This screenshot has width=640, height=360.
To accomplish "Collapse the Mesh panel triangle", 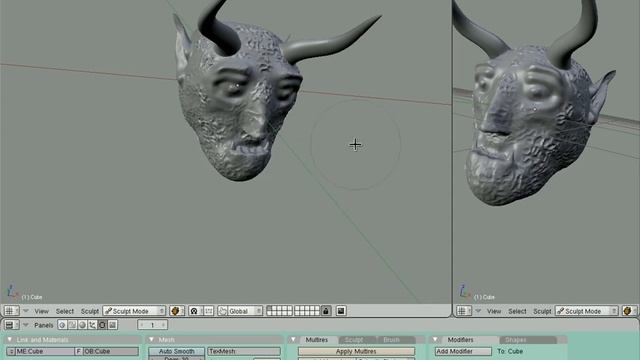I will (151, 340).
